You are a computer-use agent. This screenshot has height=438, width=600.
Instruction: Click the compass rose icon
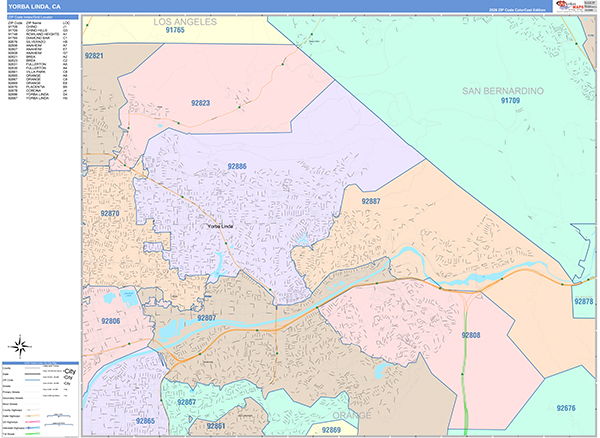[20, 347]
